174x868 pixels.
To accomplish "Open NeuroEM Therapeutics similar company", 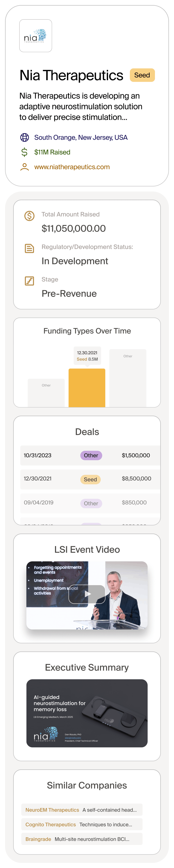I will (52, 810).
